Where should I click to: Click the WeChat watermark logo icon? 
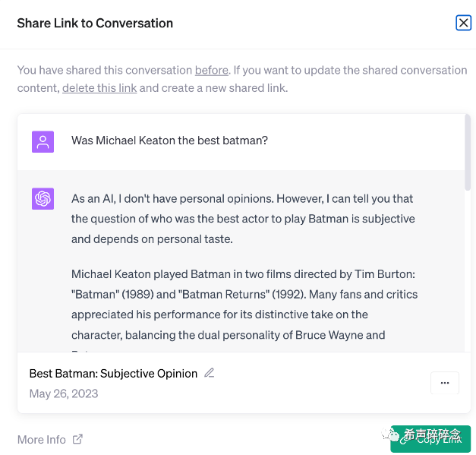click(x=393, y=434)
